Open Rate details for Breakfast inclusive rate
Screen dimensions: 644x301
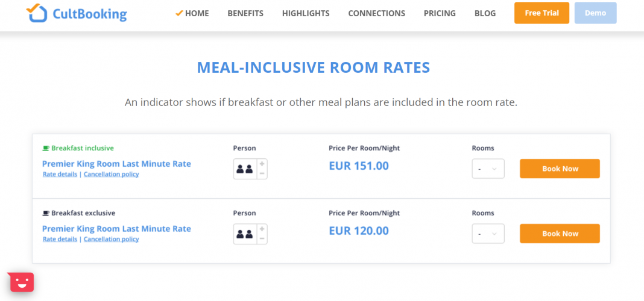(60, 175)
